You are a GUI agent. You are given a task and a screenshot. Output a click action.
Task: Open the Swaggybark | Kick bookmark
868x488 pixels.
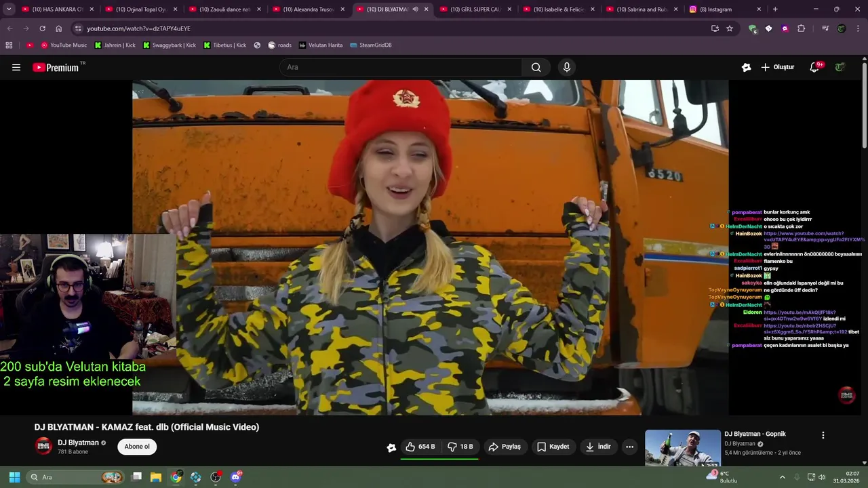point(170,45)
